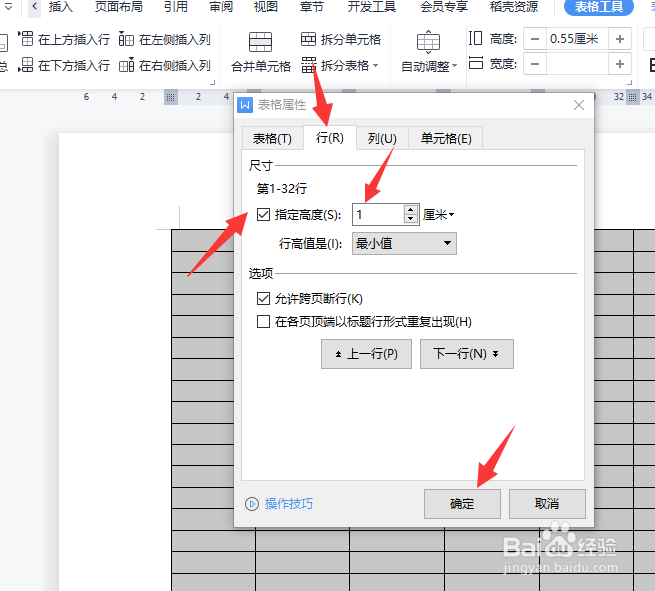
Task: Click the column width (宽度) icon
Action: coord(476,63)
